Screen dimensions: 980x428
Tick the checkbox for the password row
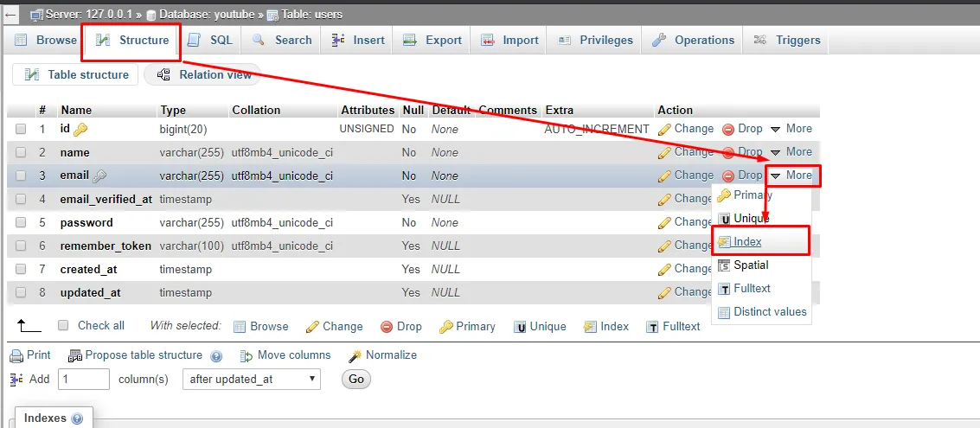coord(21,222)
